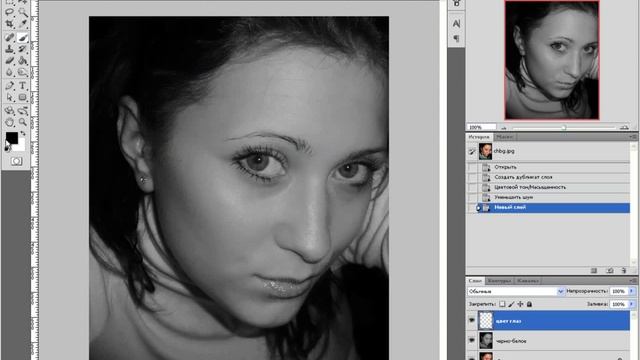The image size is (640, 360).
Task: Select the Blur tool
Action: click(x=9, y=73)
